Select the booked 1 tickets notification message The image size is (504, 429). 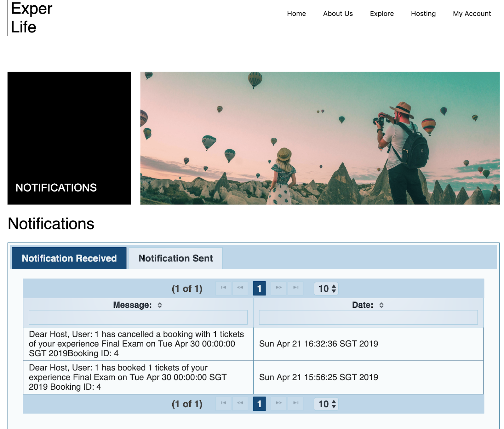coord(128,377)
